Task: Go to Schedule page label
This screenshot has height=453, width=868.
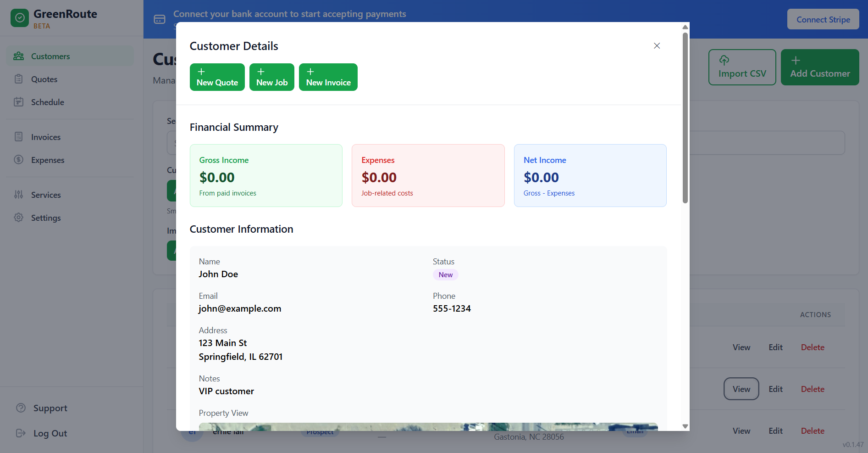Action: (48, 102)
